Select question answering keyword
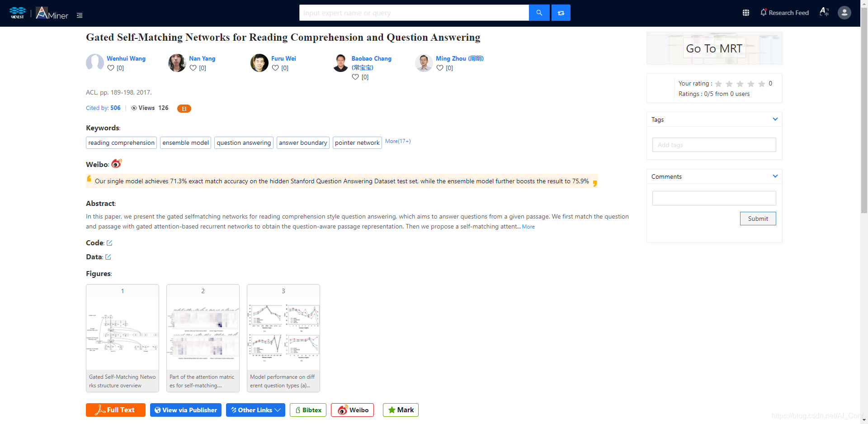This screenshot has width=868, height=424. click(244, 143)
